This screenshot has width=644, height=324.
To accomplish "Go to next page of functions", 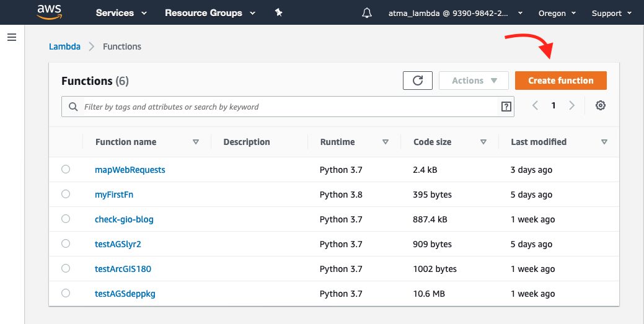I will [571, 105].
